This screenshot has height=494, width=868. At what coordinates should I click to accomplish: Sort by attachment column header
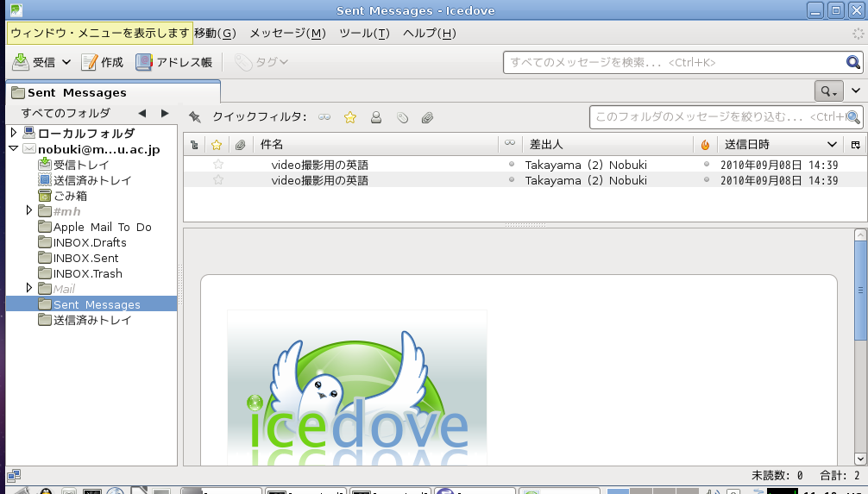pos(240,145)
